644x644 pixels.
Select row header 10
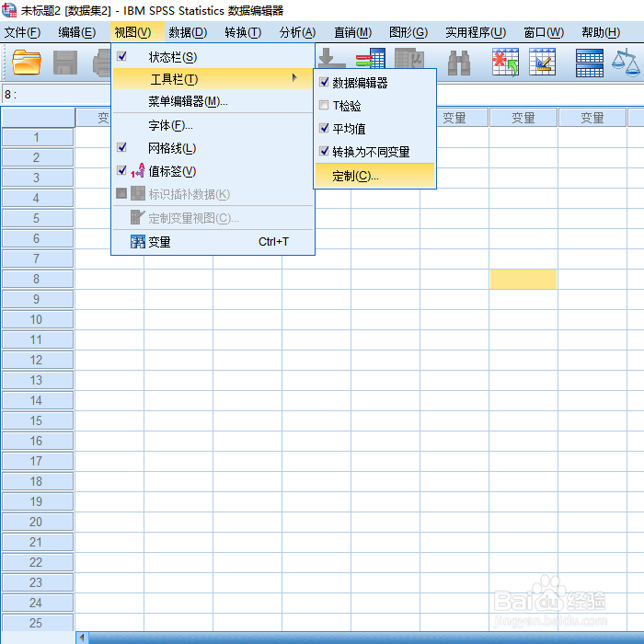click(x=38, y=319)
